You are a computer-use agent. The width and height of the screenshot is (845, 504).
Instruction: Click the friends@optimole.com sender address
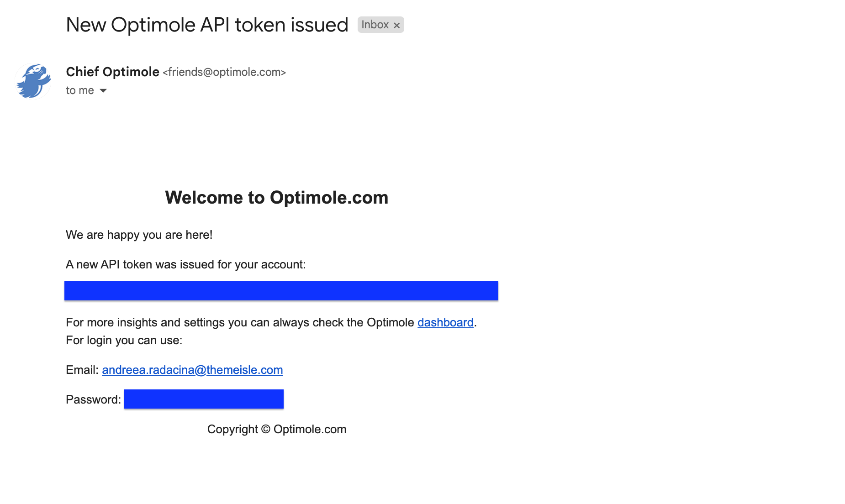pos(224,72)
